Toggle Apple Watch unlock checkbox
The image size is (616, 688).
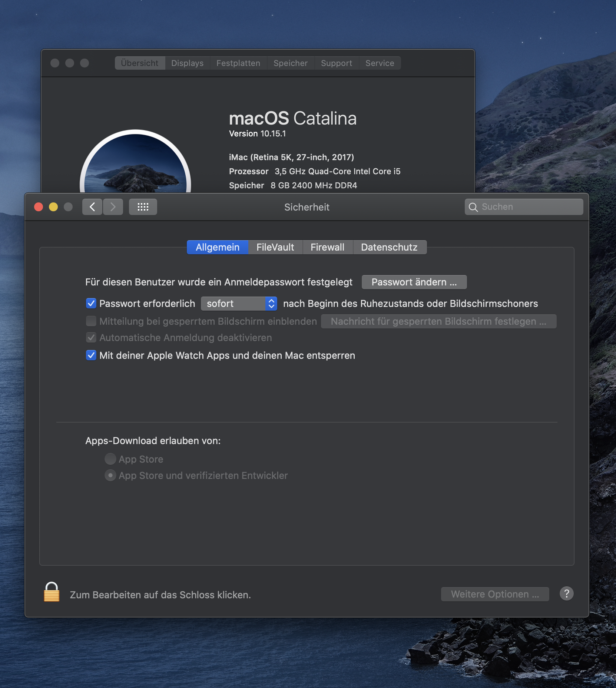(91, 355)
